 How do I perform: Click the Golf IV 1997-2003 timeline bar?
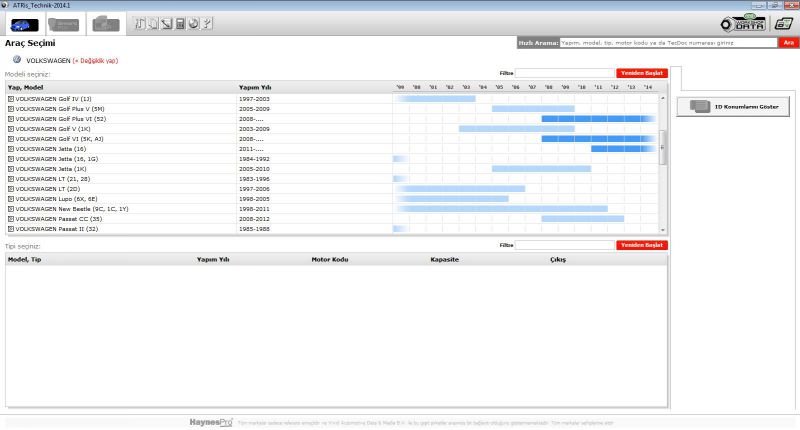(x=436, y=99)
